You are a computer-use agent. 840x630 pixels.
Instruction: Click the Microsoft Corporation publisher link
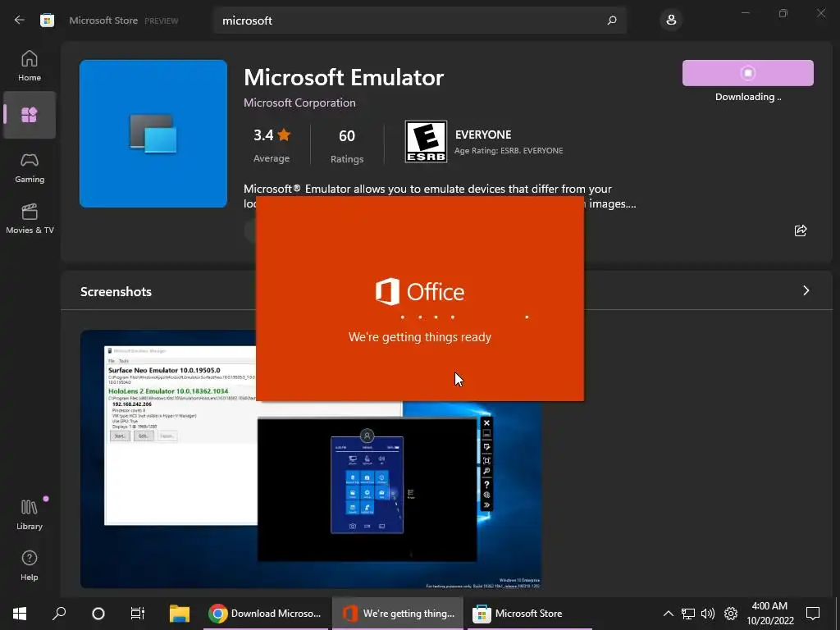tap(299, 103)
